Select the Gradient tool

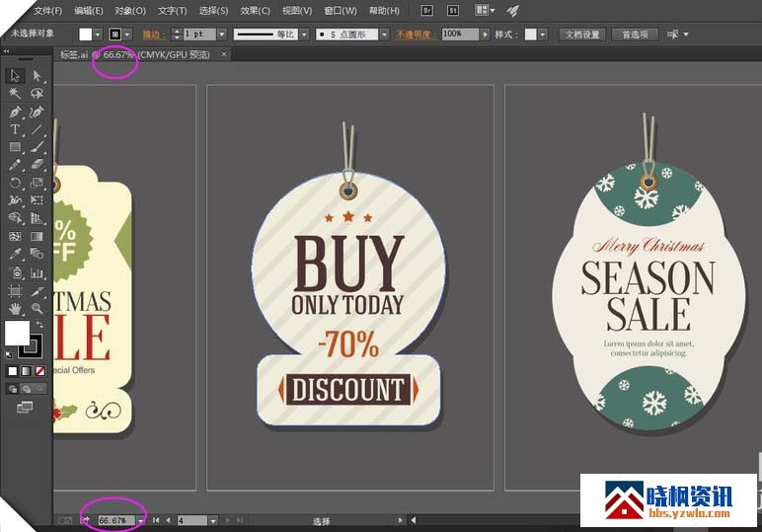click(37, 236)
